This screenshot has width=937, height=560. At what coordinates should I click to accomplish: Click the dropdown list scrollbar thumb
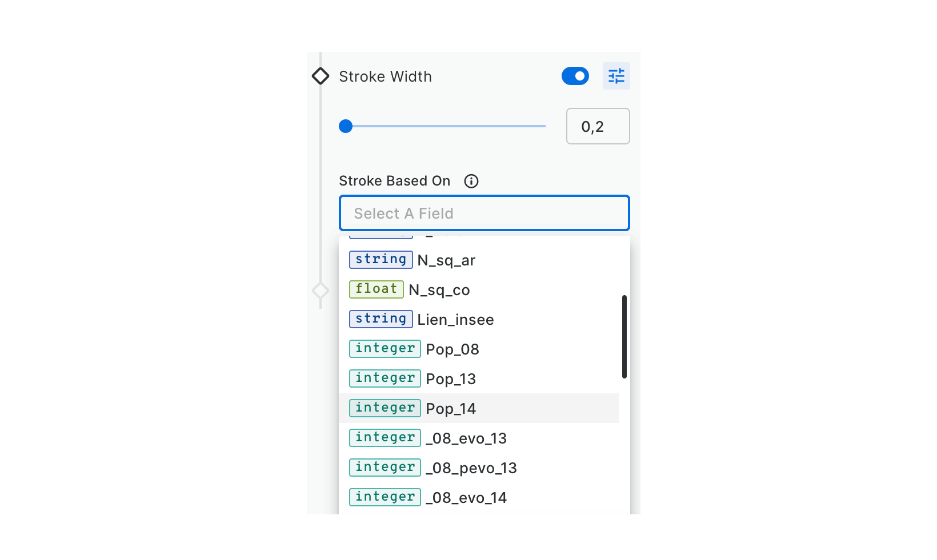point(624,336)
